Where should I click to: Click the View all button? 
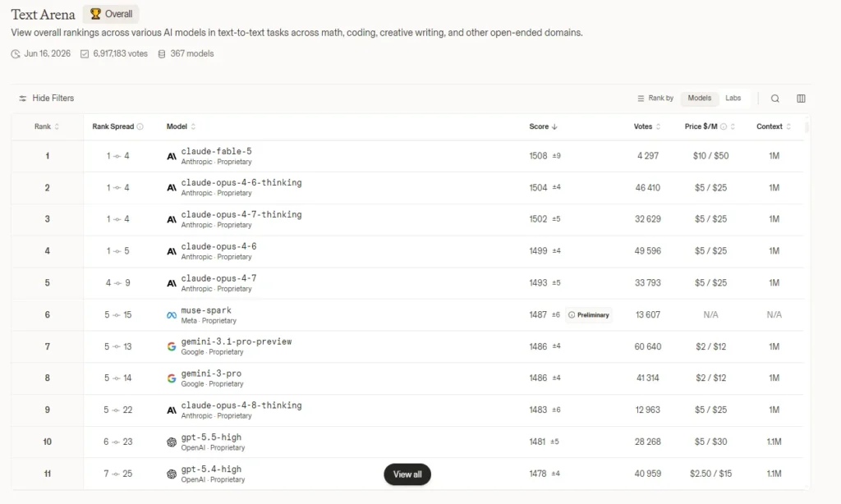(407, 474)
